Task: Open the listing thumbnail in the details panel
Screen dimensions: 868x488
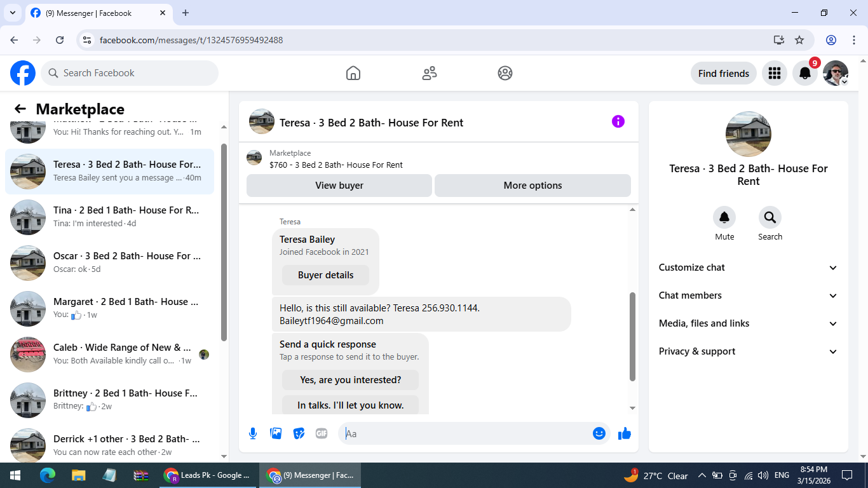Action: pos(749,134)
